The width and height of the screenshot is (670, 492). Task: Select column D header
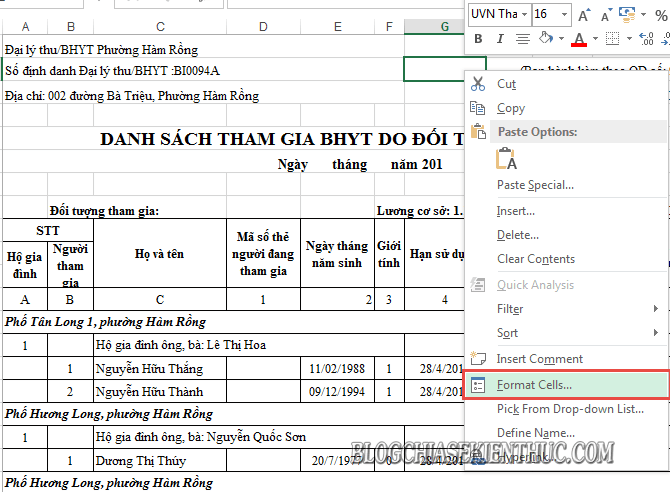pyautogui.click(x=263, y=27)
